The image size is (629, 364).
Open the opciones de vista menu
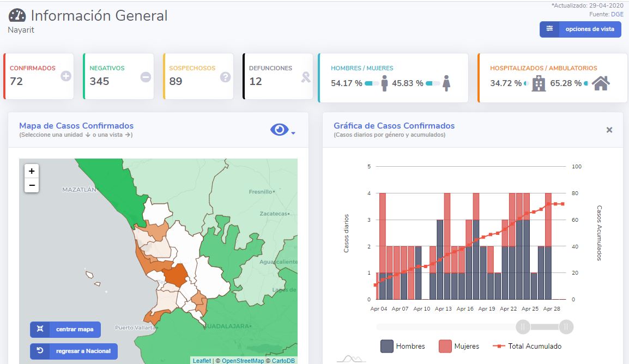pos(580,29)
